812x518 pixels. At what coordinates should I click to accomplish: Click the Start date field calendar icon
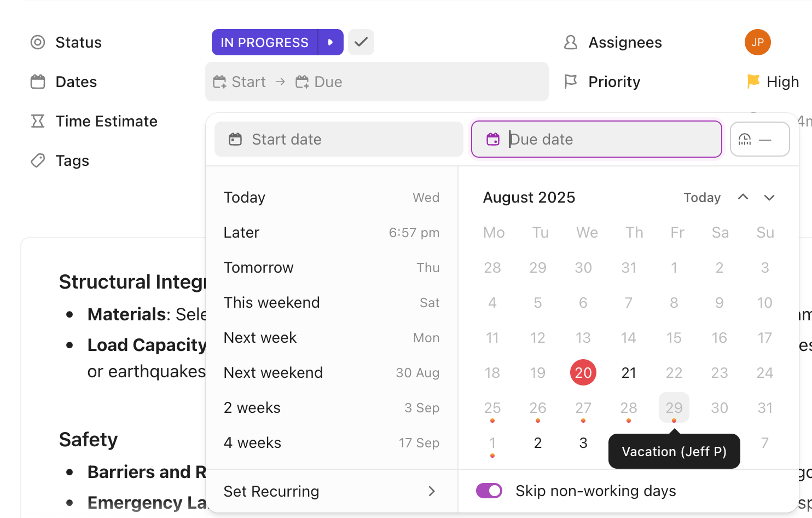coord(235,139)
